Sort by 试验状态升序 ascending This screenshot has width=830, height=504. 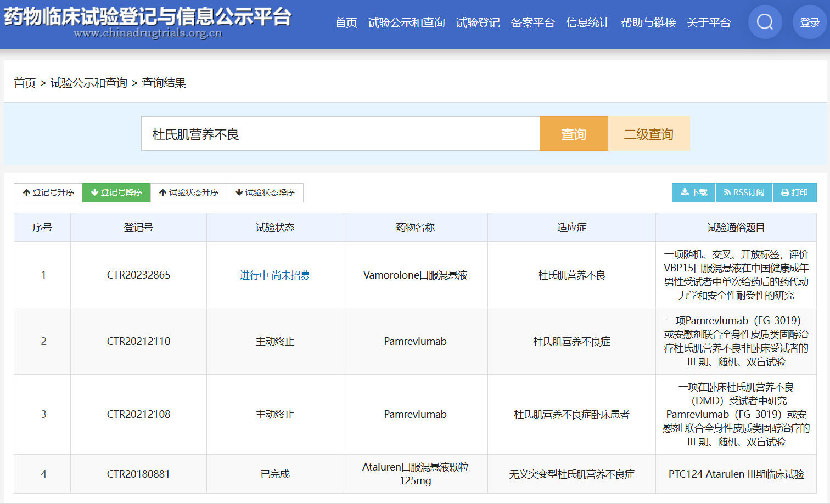point(189,192)
